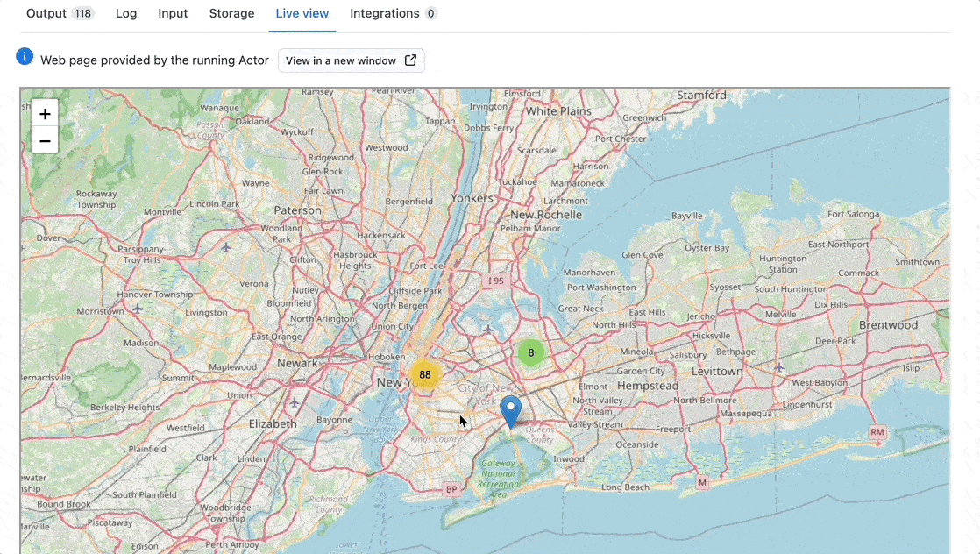Click the Integrations count badge 0

pos(430,13)
